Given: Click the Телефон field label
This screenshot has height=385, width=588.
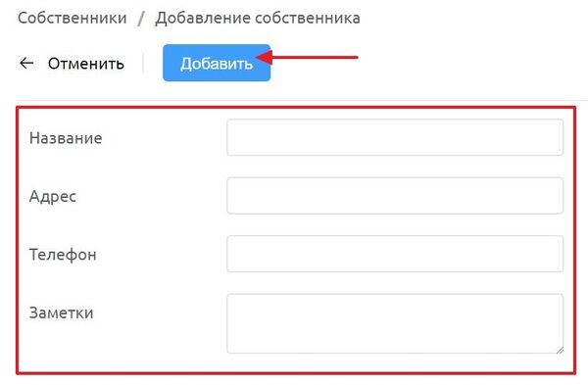Looking at the screenshot, I should click(x=63, y=255).
